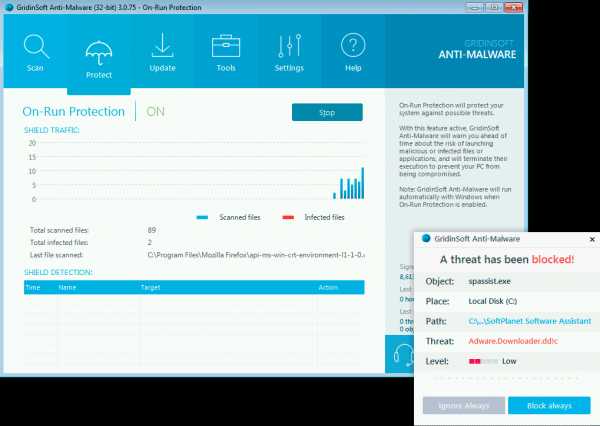Click the headset support icon
Screen dimensions: 600x426
[x=403, y=354]
